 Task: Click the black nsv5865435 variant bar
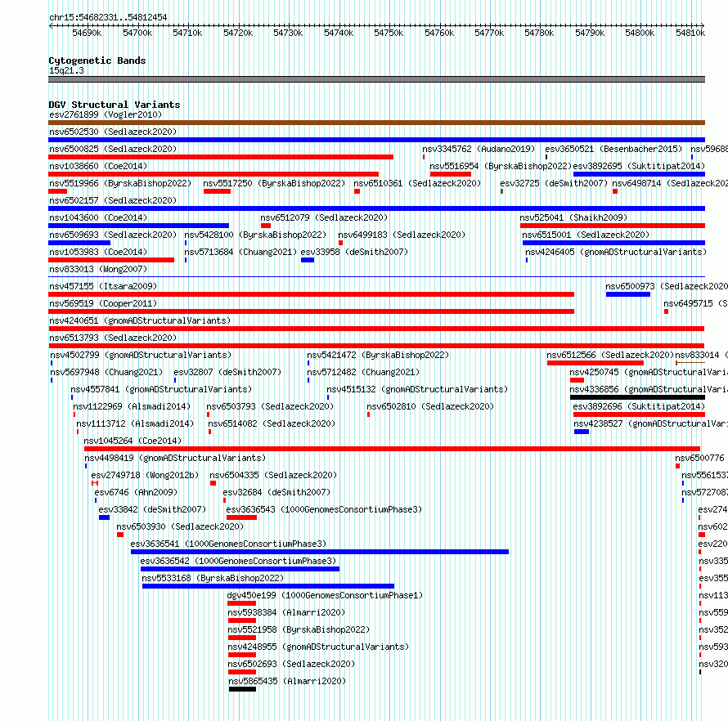tap(242, 689)
